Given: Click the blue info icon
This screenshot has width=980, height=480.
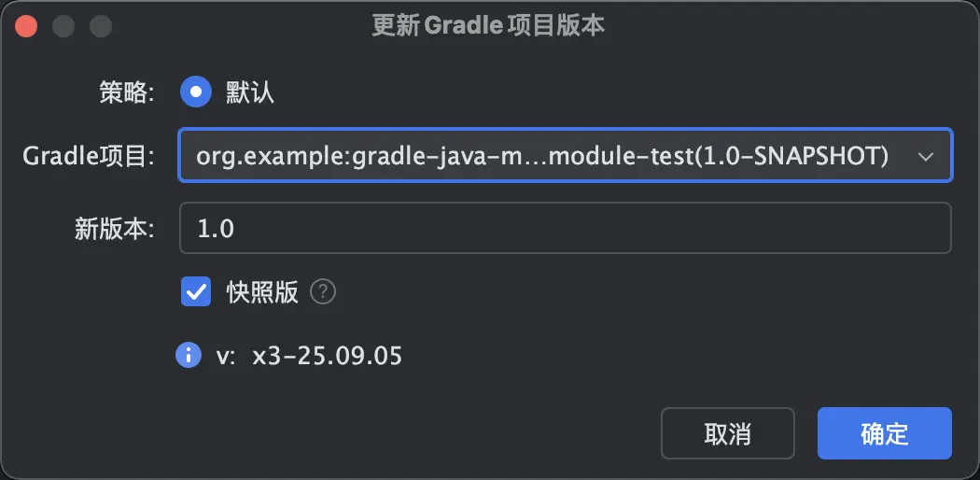Looking at the screenshot, I should [x=189, y=355].
